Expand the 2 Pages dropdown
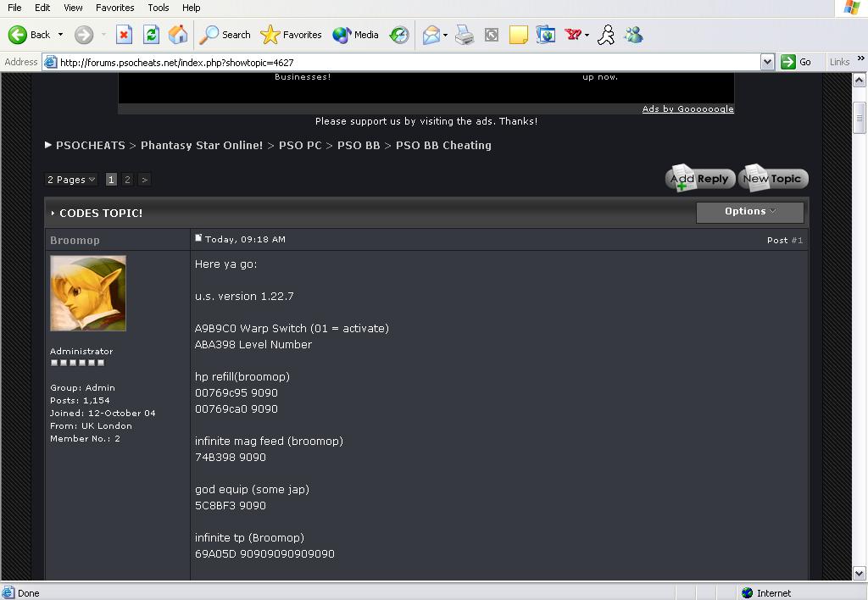Viewport: 868px width, 600px height. pos(71,180)
